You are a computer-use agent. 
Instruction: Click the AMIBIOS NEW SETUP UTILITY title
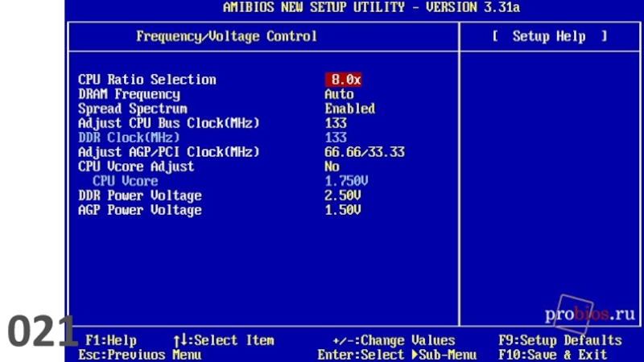point(371,7)
